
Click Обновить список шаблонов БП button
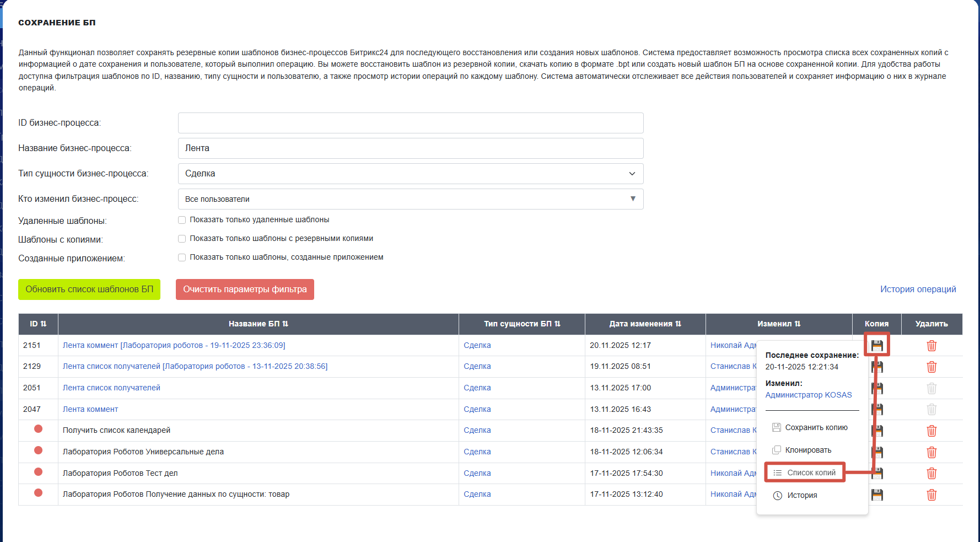tap(89, 289)
